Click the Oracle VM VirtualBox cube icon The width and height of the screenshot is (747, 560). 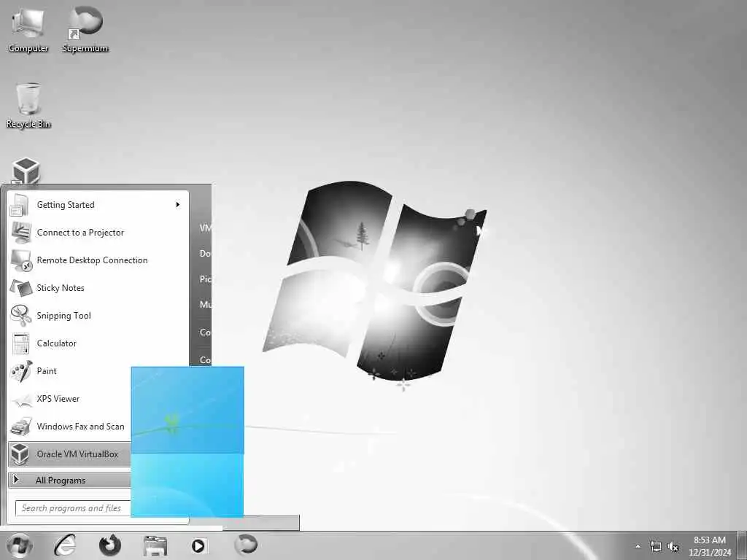[x=20, y=454]
